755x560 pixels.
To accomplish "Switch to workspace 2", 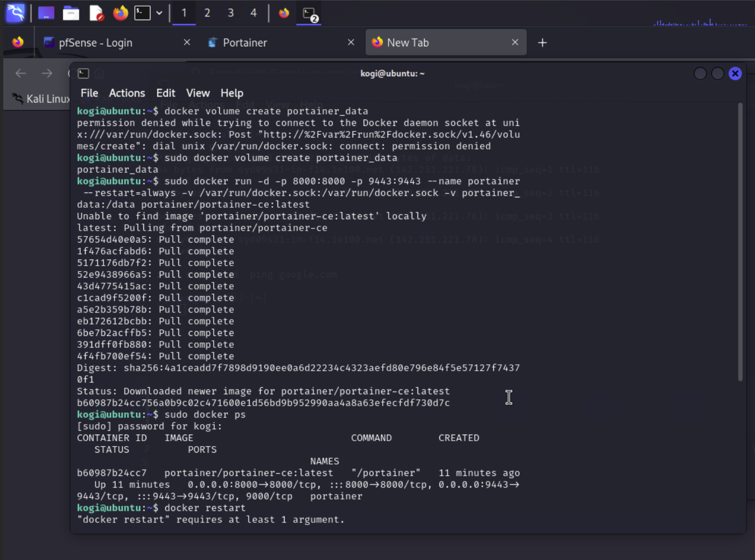I will (x=207, y=13).
